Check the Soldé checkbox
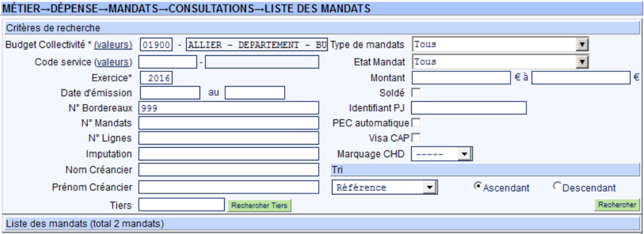This screenshot has width=644, height=234. (x=416, y=93)
